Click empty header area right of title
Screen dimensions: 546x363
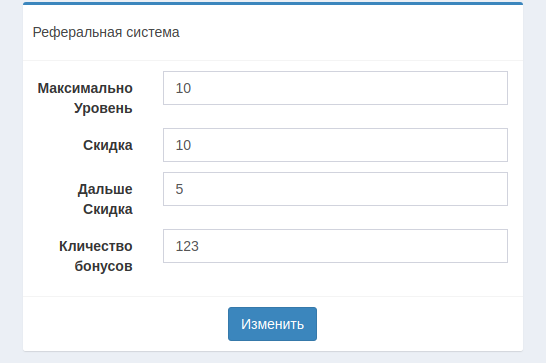[348, 32]
